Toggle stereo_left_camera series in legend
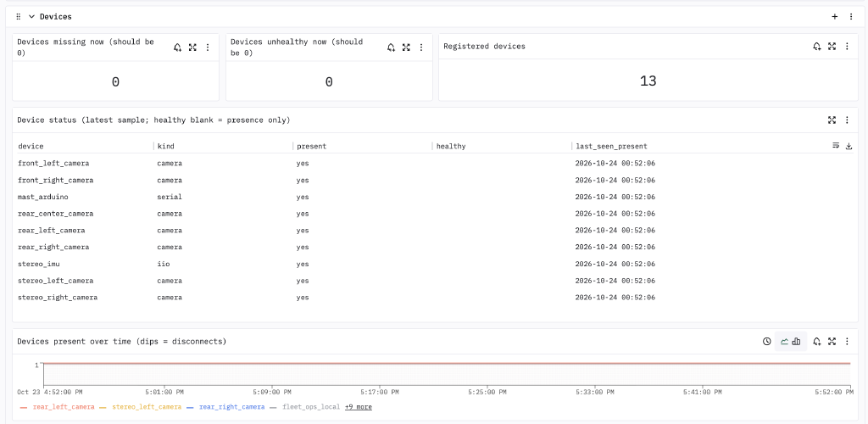Image resolution: width=868 pixels, height=424 pixels. click(147, 407)
